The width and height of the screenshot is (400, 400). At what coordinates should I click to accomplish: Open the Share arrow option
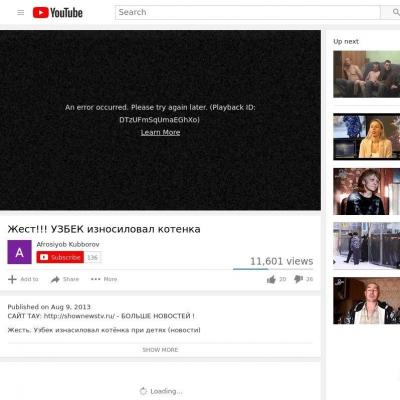[x=55, y=279]
